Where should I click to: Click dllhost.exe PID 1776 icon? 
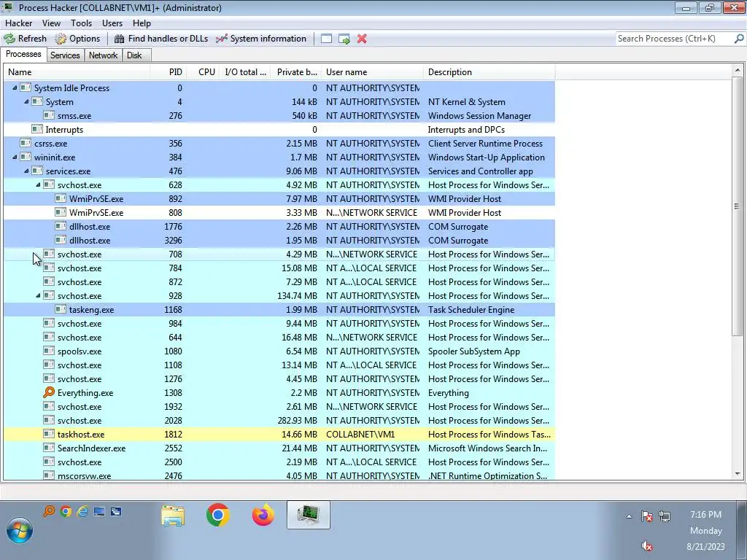click(60, 226)
